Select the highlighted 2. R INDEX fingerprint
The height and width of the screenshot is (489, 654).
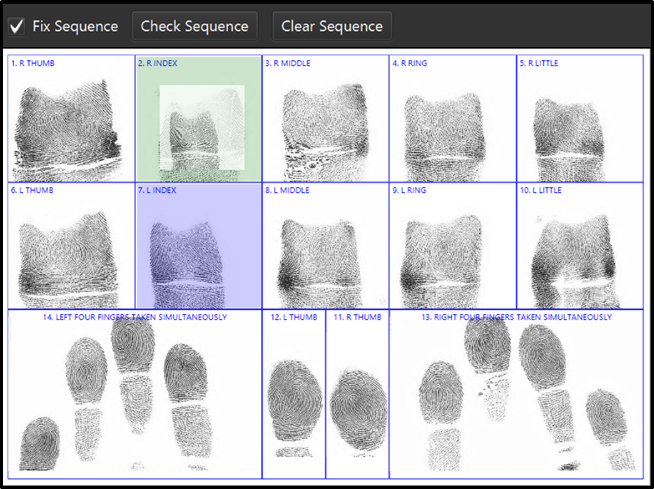(x=199, y=118)
